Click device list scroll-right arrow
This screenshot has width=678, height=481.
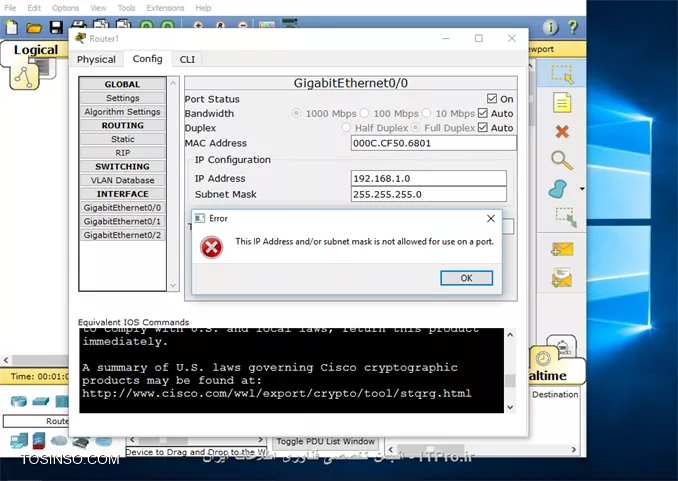click(x=261, y=440)
